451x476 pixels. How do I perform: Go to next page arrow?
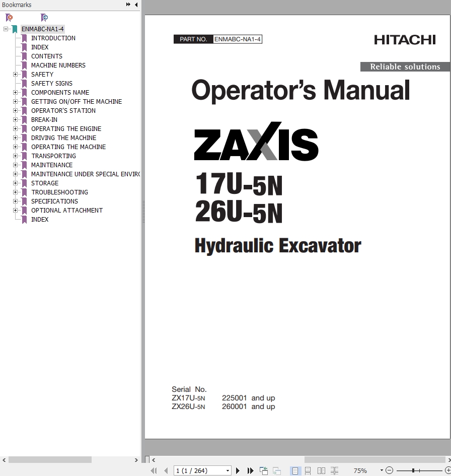click(238, 470)
